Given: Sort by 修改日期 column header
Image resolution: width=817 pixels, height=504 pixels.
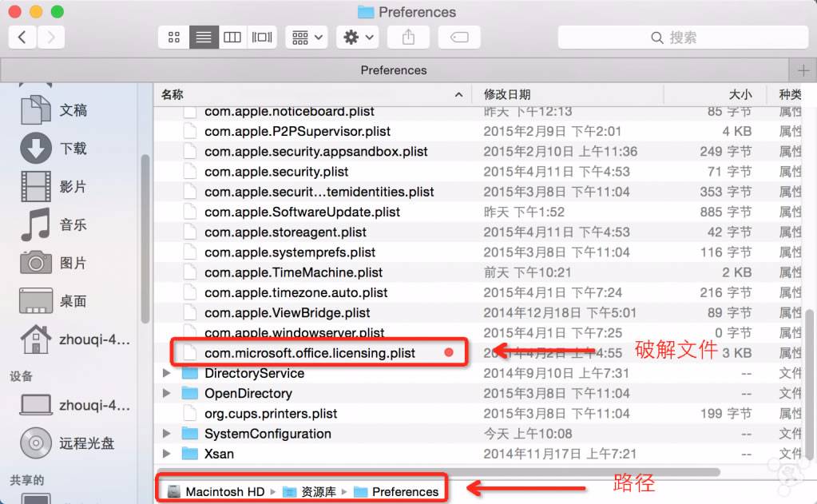Looking at the screenshot, I should [x=507, y=94].
